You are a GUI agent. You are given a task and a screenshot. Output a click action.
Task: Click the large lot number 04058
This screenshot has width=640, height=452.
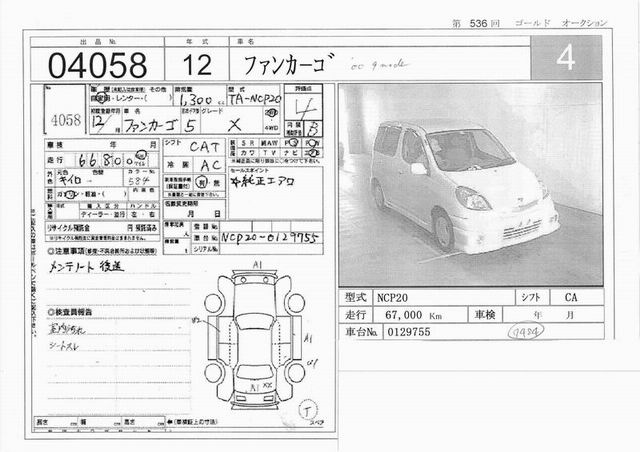(x=97, y=65)
